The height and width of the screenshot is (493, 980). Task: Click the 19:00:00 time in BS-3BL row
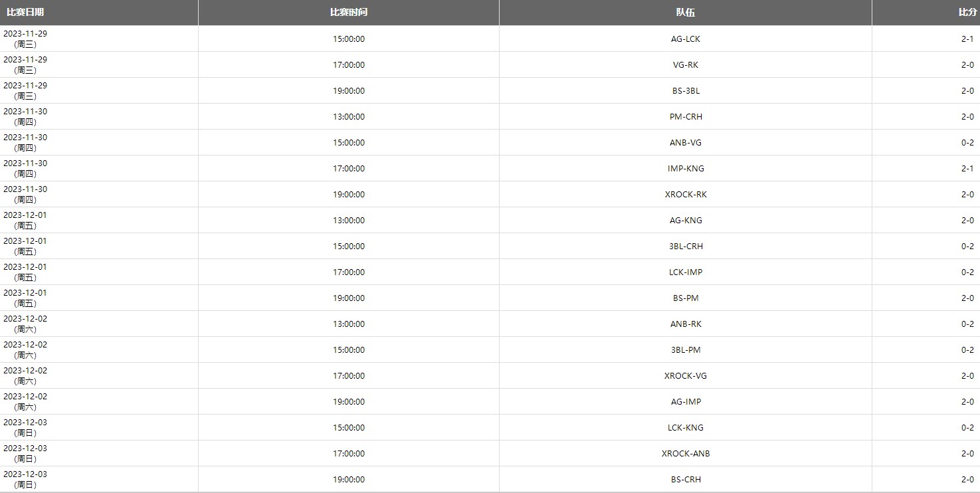(349, 90)
